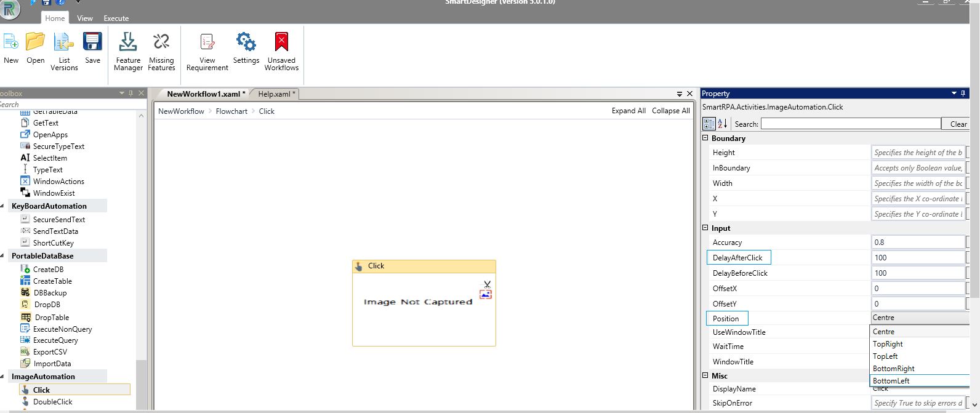Show Unsaved Workflows
The height and width of the screenshot is (413, 980).
tap(281, 42)
